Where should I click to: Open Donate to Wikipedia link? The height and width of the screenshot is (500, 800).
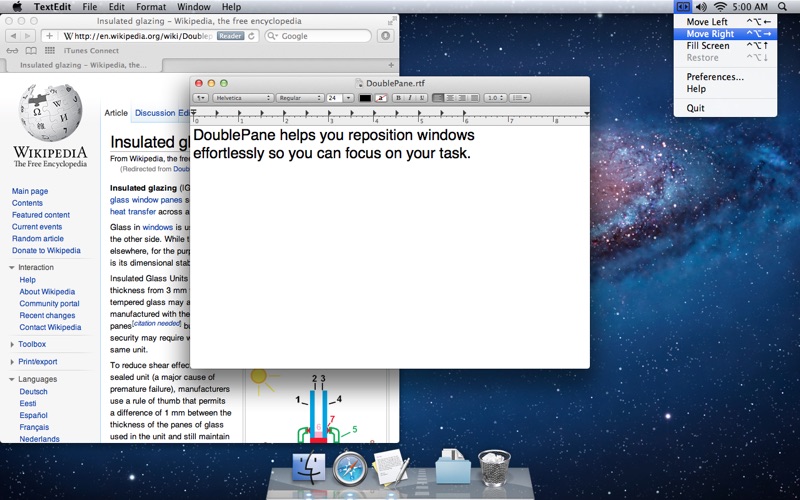46,250
